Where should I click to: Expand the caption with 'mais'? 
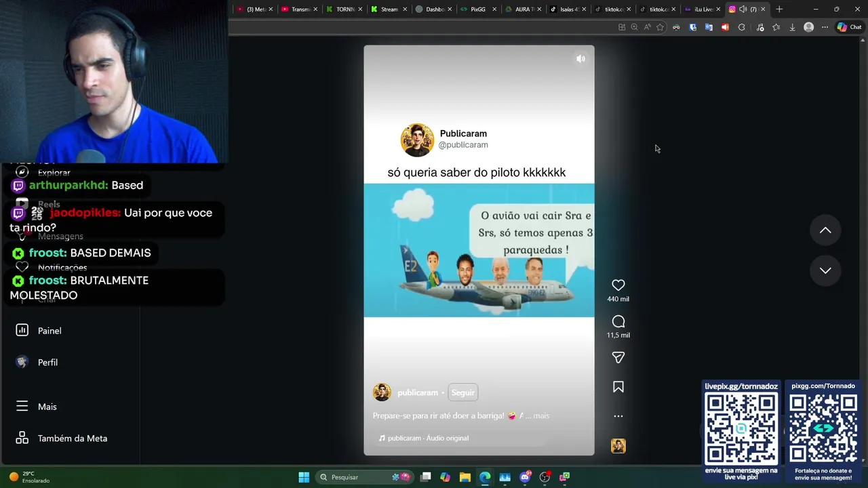(541, 415)
